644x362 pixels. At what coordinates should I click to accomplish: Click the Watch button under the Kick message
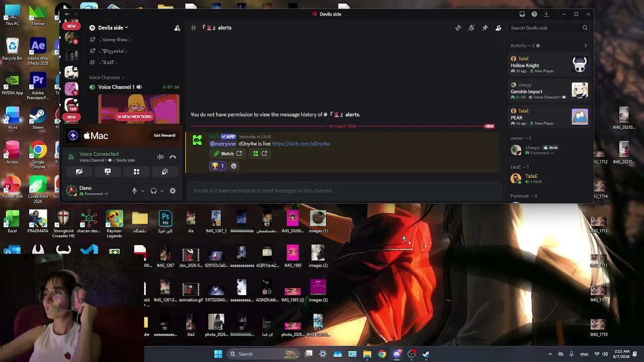coord(227,154)
